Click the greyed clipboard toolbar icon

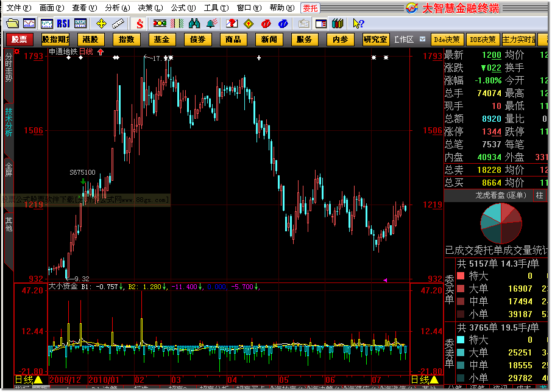coord(304,24)
